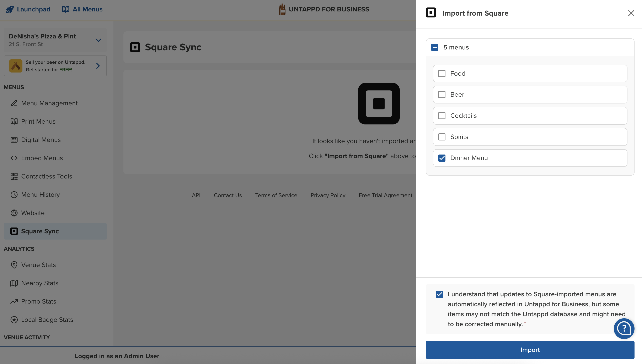Image resolution: width=642 pixels, height=364 pixels.
Task: Select the Spirits menu row
Action: click(x=530, y=137)
